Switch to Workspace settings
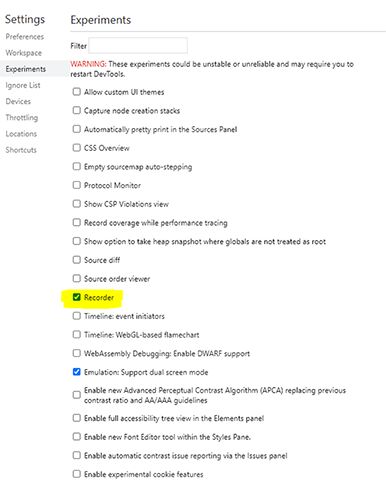 coord(24,53)
